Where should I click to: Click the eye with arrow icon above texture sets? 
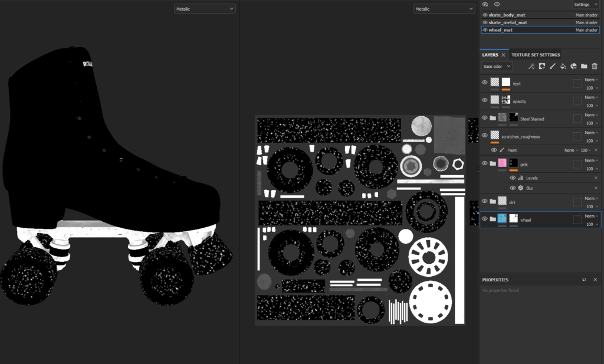pyautogui.click(x=485, y=4)
